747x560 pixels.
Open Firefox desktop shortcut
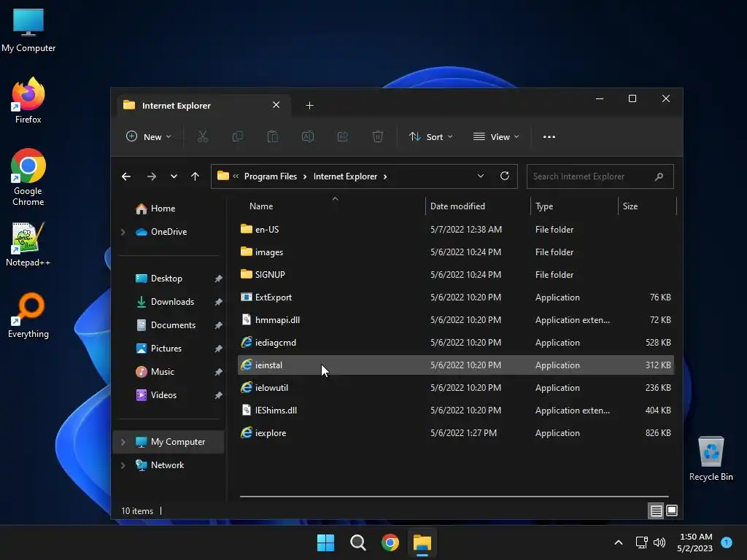[x=28, y=101]
